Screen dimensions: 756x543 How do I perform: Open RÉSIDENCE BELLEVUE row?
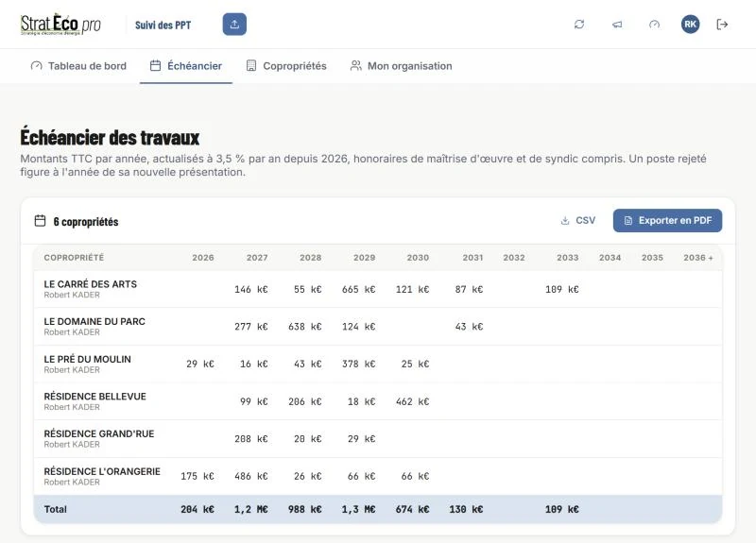click(377, 401)
